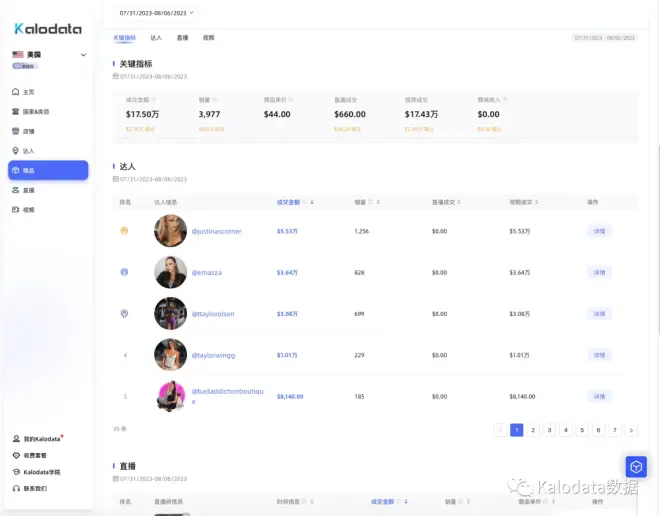Open Kalodata学院 academy icon
This screenshot has width=660, height=516.
pyautogui.click(x=16, y=472)
